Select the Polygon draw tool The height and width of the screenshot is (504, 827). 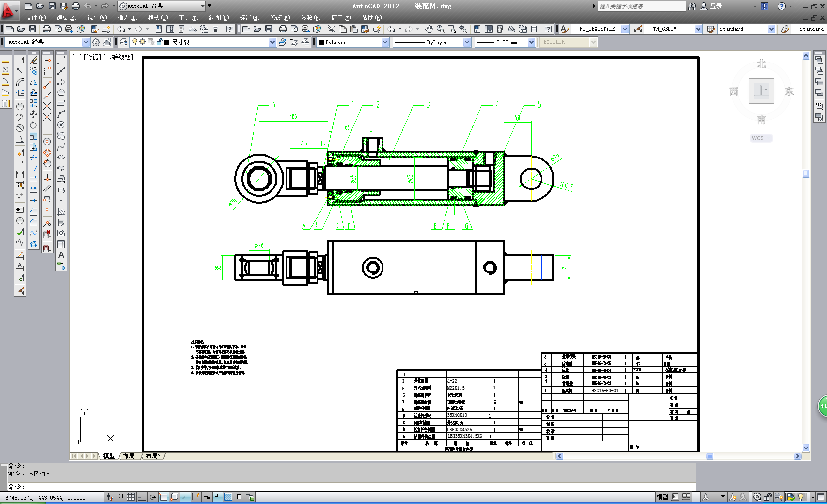[x=61, y=93]
